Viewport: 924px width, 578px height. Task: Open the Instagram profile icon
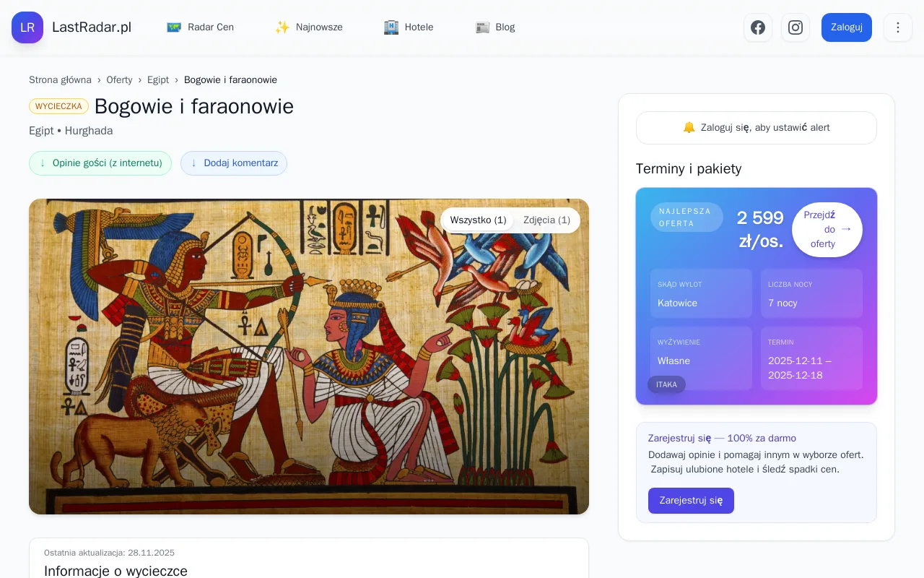click(x=796, y=27)
